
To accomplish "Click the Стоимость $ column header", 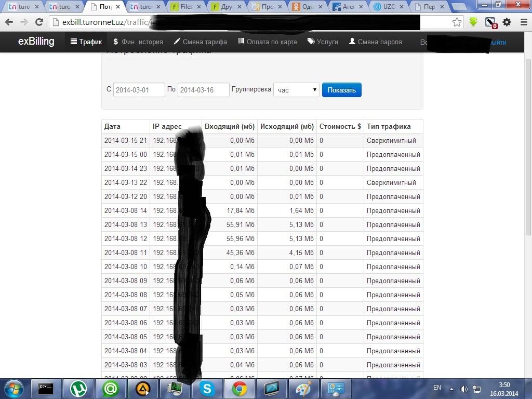I will [340, 127].
